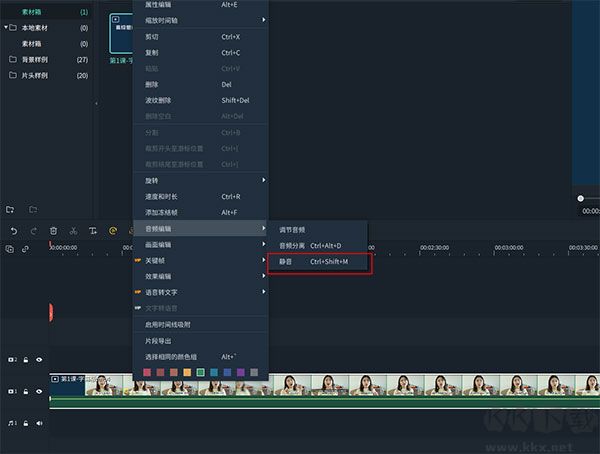This screenshot has height=454, width=600.
Task: Select the 素材箱 (0) child item
Action: [46, 44]
